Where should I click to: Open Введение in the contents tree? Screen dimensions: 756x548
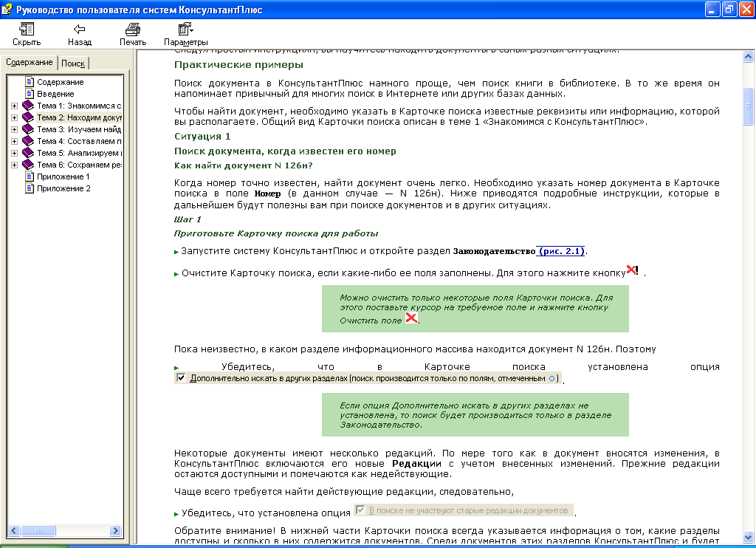click(55, 94)
